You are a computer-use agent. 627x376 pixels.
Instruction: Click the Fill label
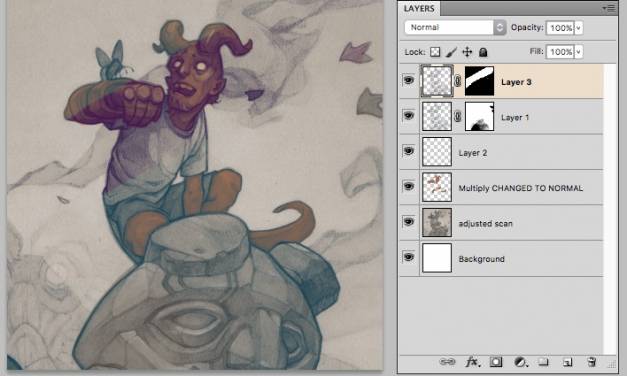point(536,51)
